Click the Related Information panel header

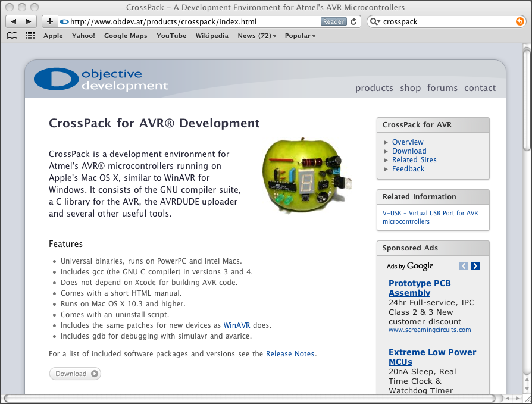coord(433,197)
